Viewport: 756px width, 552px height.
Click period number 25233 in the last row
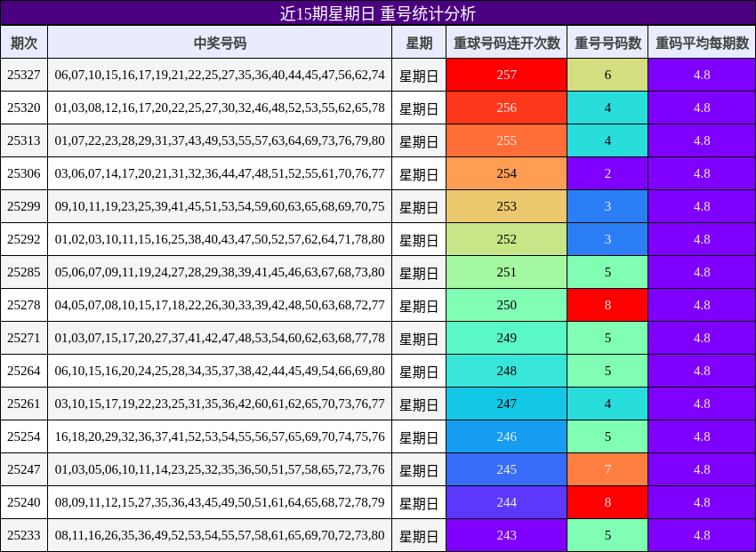pyautogui.click(x=24, y=536)
